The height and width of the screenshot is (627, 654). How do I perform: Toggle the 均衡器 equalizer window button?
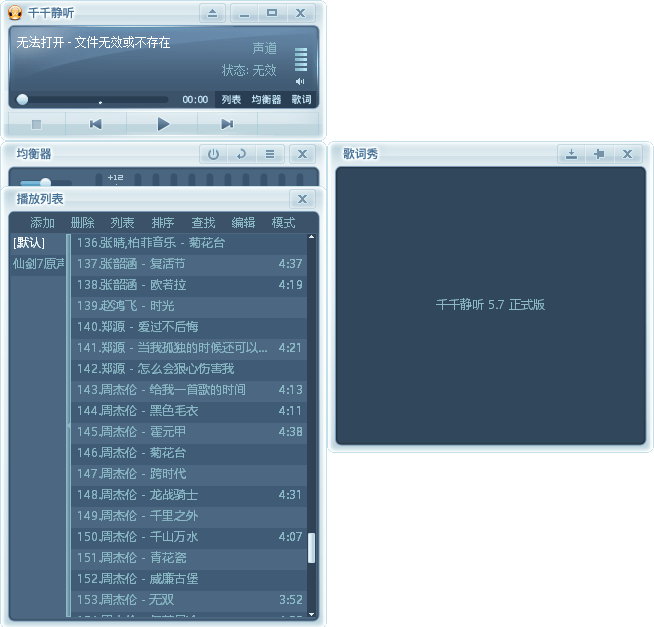(x=266, y=100)
